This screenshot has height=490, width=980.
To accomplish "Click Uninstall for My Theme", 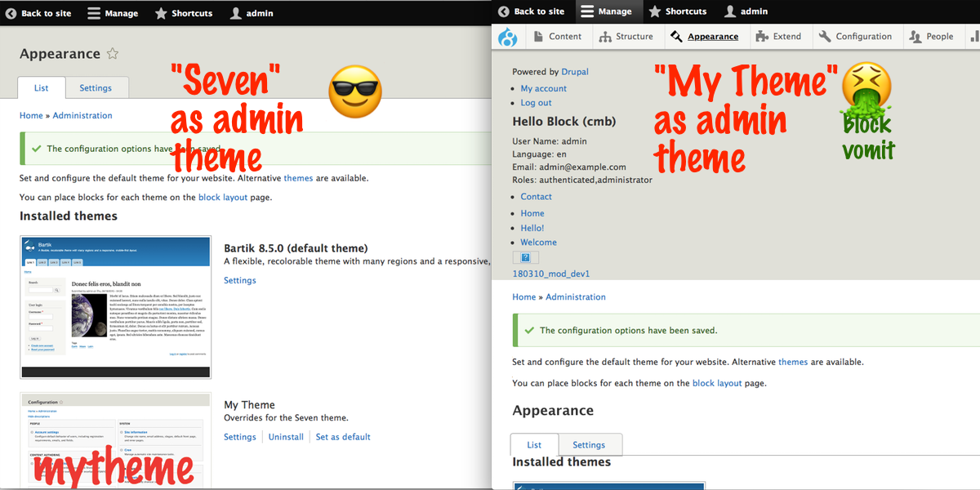I will click(286, 437).
